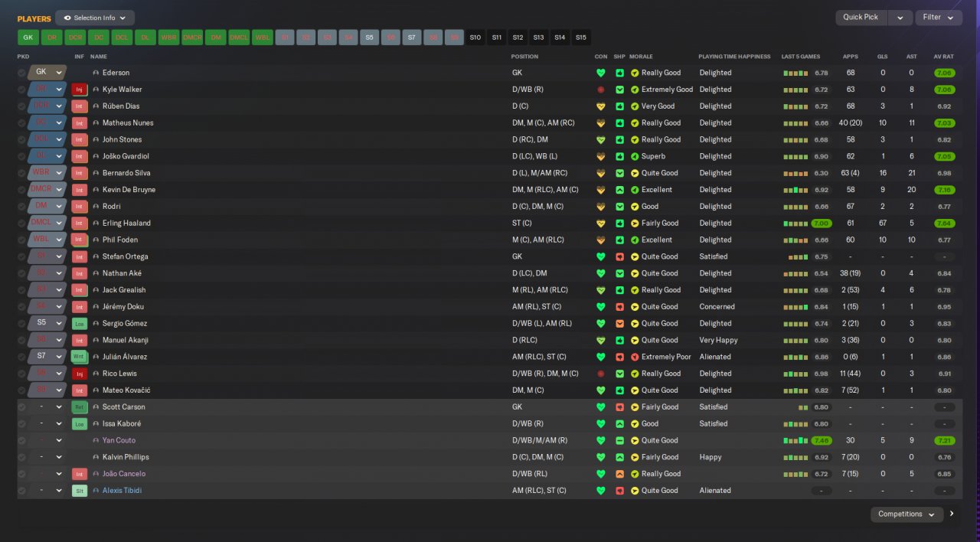This screenshot has width=980, height=542.
Task: Sort by the LAST 5 GAMES header
Action: click(x=800, y=57)
